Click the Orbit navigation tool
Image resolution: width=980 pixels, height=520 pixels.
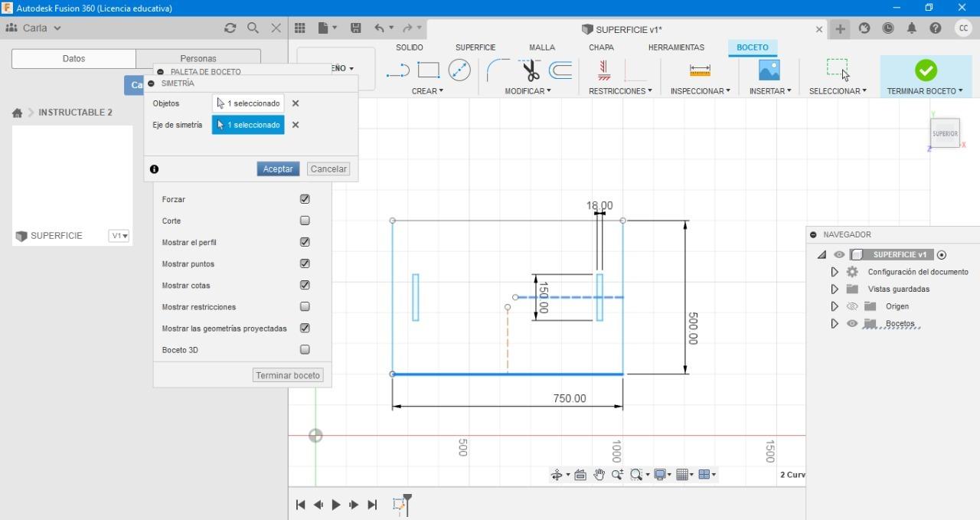coord(557,475)
